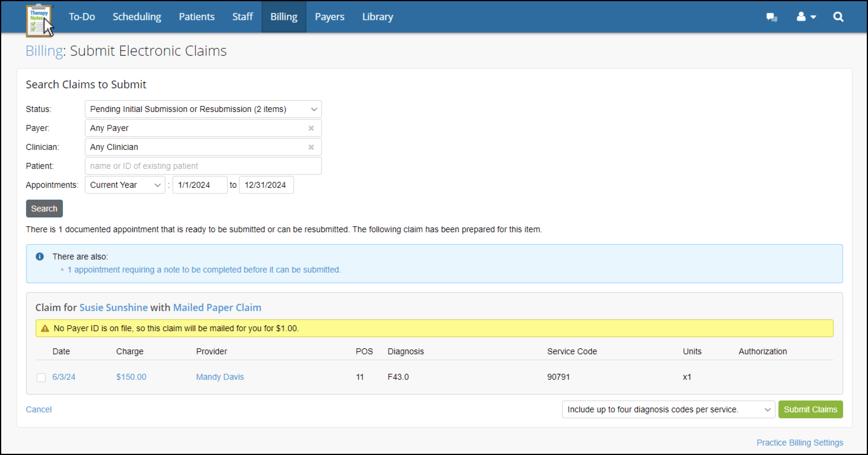
Task: Click the yellow warning triangle icon
Action: coord(45,329)
